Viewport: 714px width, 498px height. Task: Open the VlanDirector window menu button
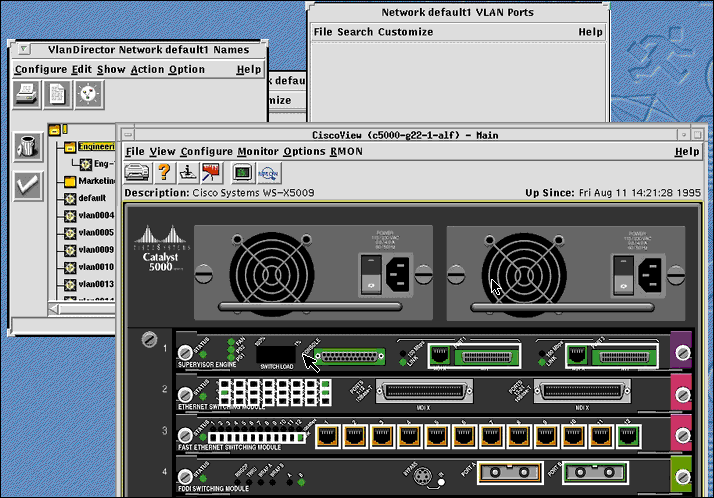click(x=24, y=49)
